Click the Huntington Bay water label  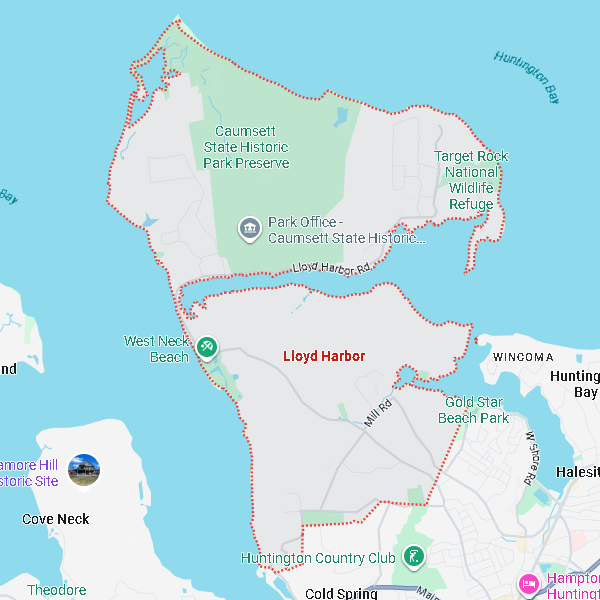(x=526, y=76)
